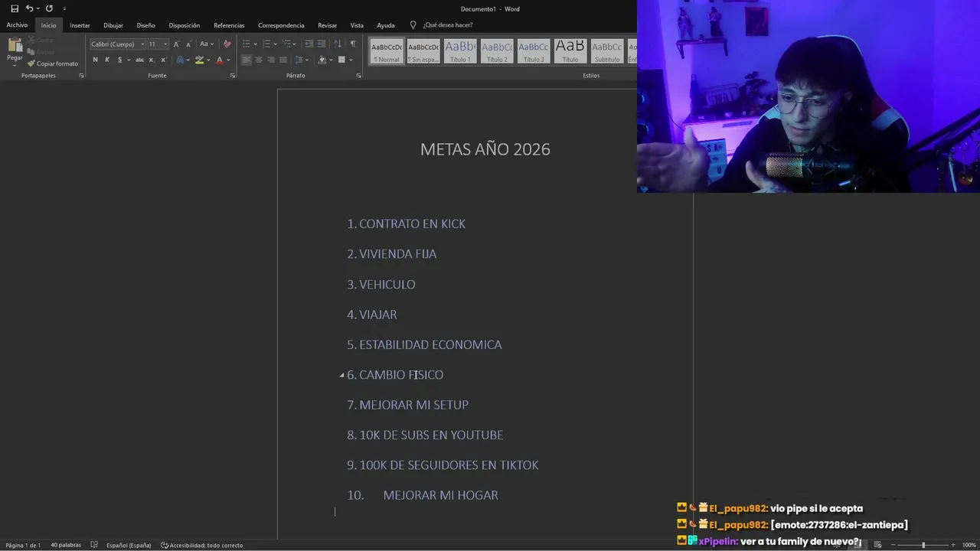Open Párrafo dialog launcher
Screen dimensions: 980x551
point(358,76)
